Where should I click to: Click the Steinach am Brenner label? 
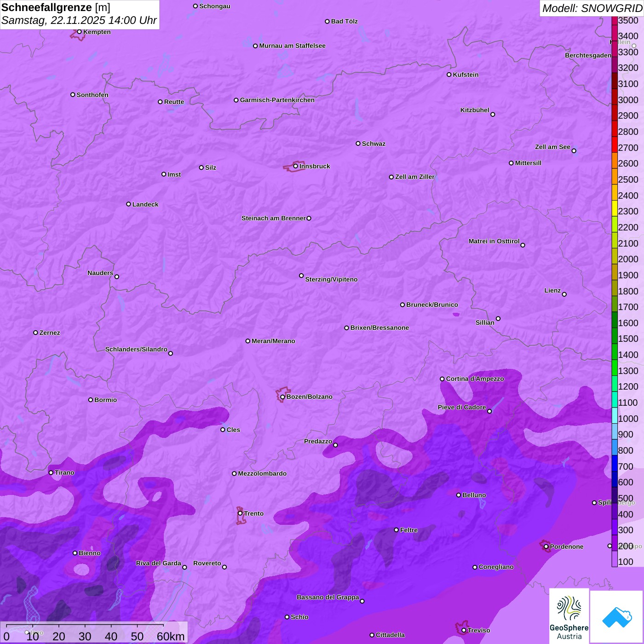click(273, 218)
